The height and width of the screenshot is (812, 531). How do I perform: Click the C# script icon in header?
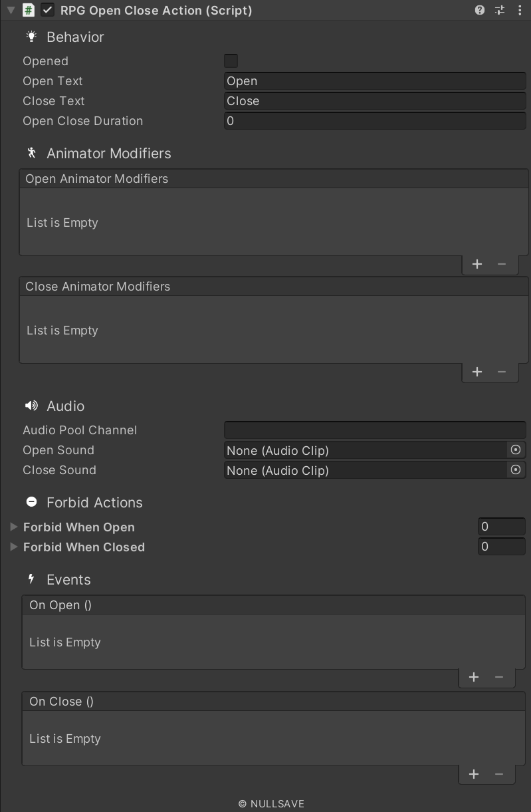29,11
